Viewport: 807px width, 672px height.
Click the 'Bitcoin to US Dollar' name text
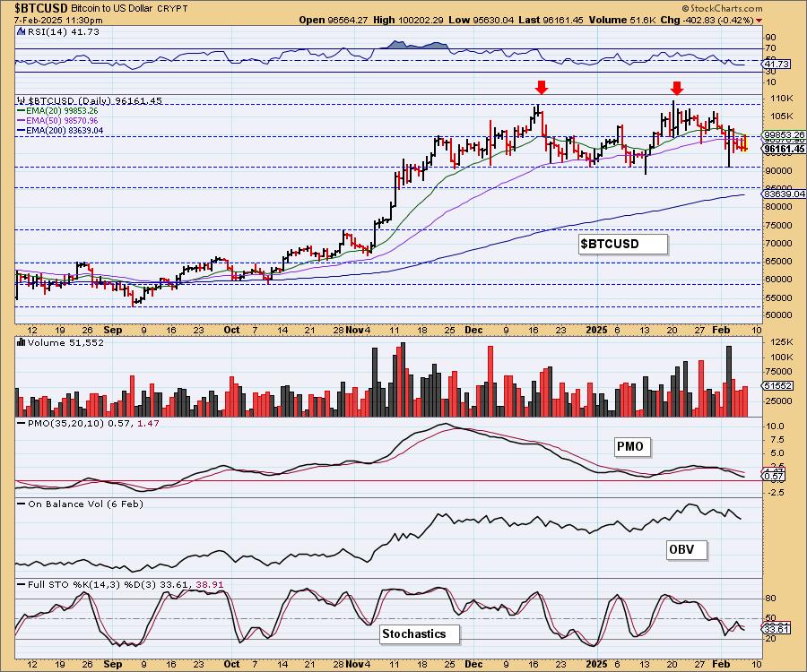pos(112,9)
